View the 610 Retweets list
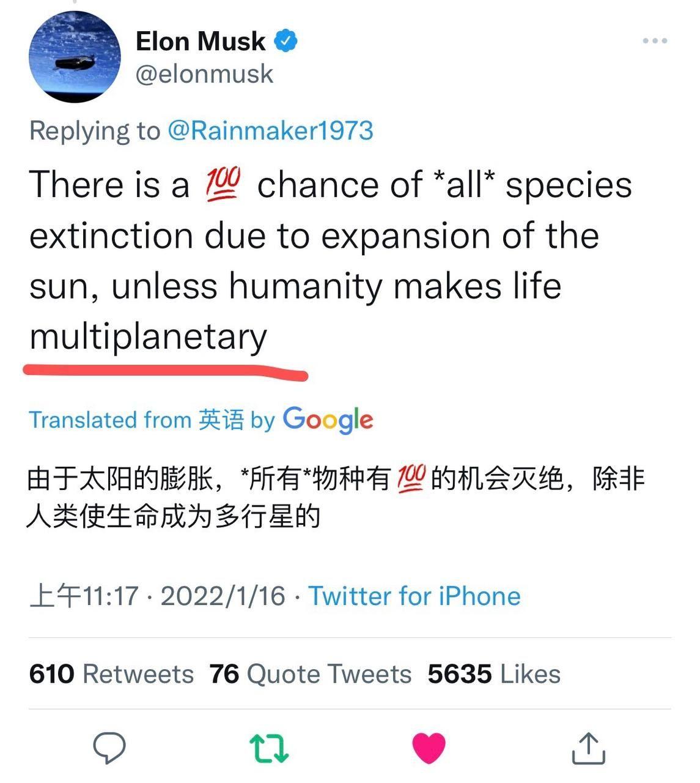The image size is (700, 783). pyautogui.click(x=112, y=673)
